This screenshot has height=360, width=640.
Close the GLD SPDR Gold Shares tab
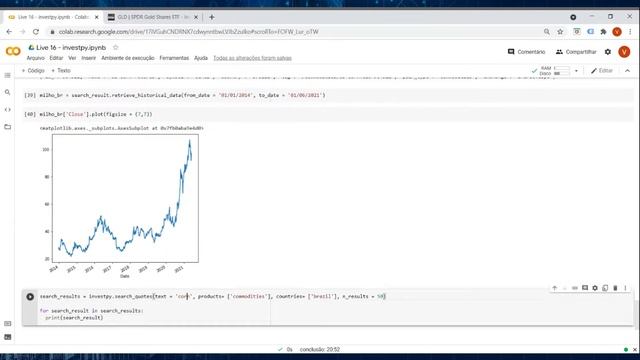[196, 17]
